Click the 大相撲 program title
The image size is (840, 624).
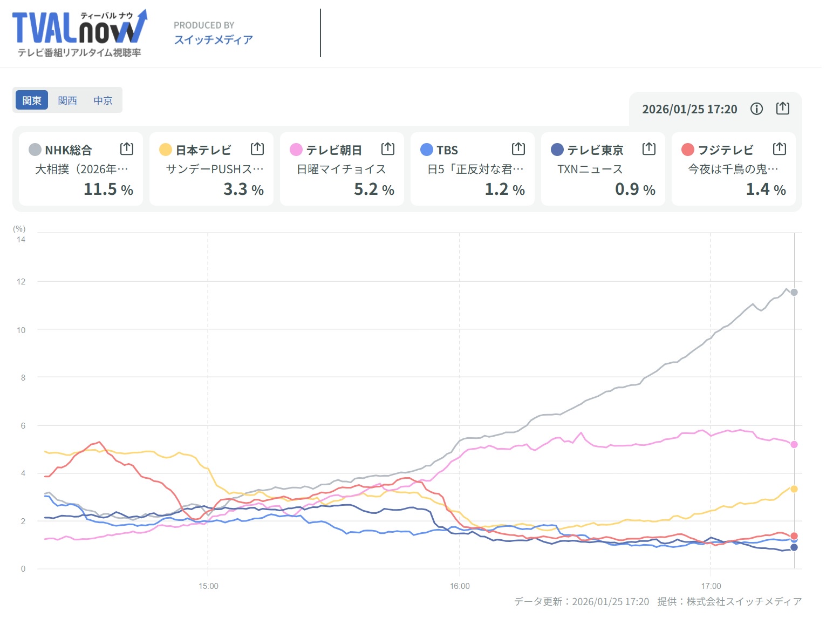click(81, 169)
